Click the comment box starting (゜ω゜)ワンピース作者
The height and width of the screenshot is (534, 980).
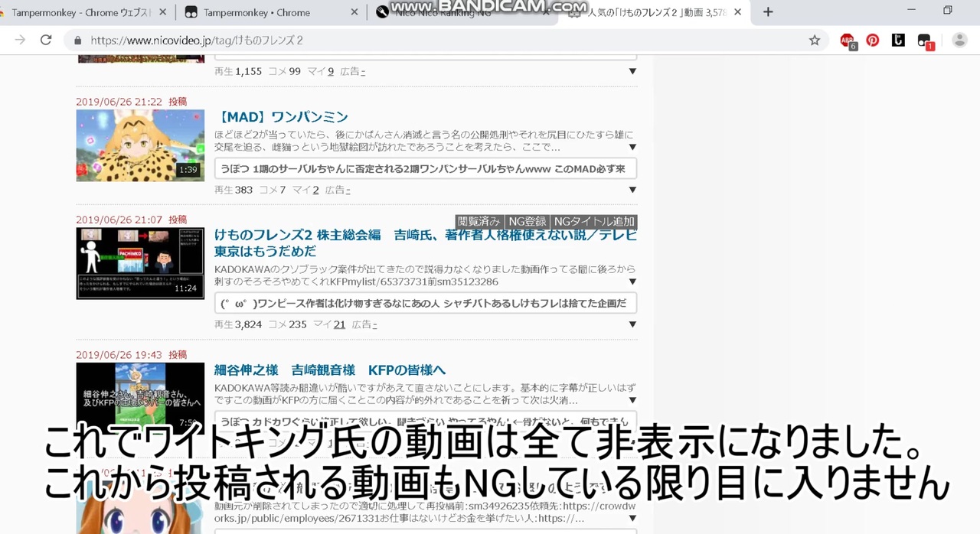(x=426, y=303)
